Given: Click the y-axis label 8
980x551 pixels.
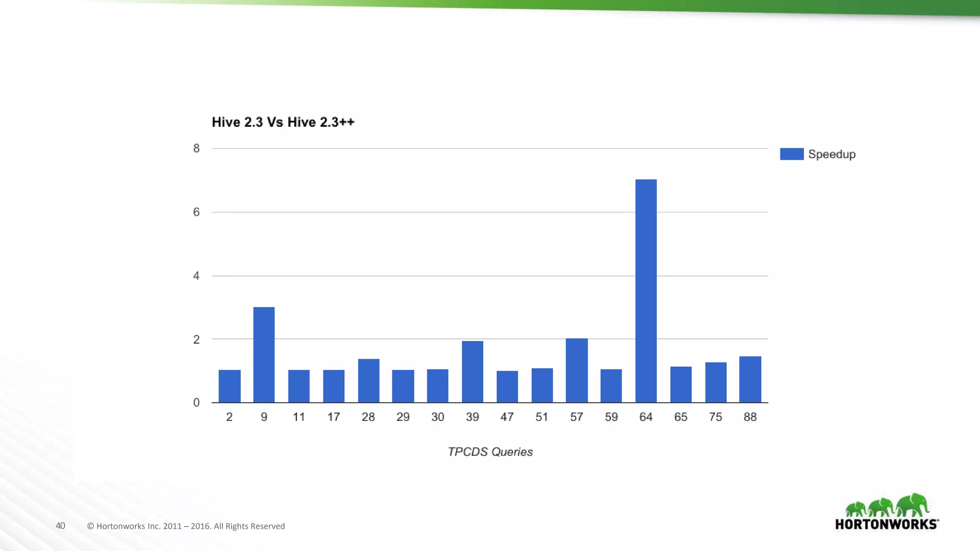Looking at the screenshot, I should [196, 148].
